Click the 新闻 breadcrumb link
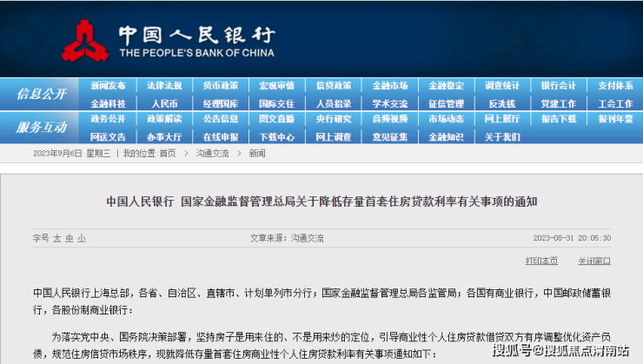Screen dimensions: 643x364 pyautogui.click(x=257, y=153)
